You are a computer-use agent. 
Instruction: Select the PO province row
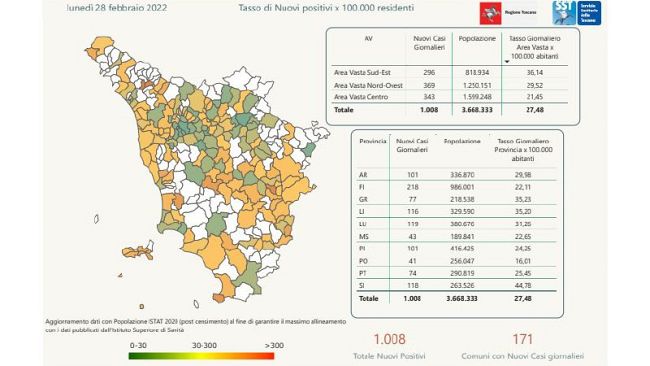[x=456, y=261]
